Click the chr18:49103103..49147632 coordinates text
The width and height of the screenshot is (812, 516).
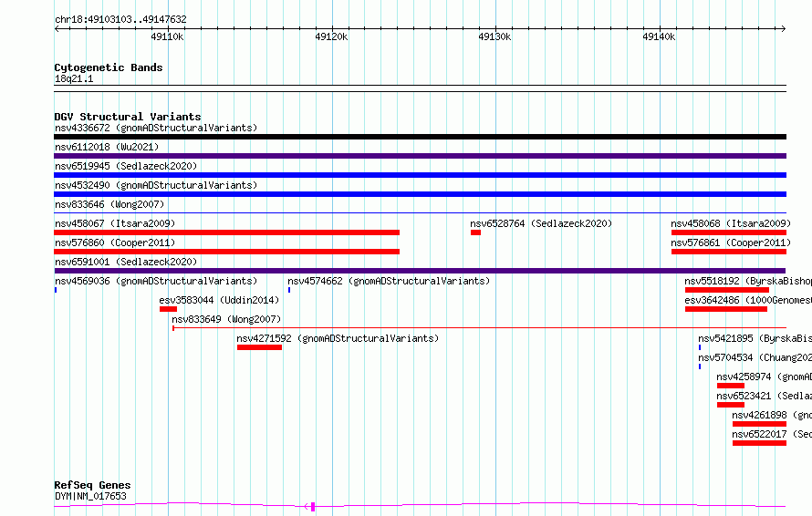click(x=120, y=19)
